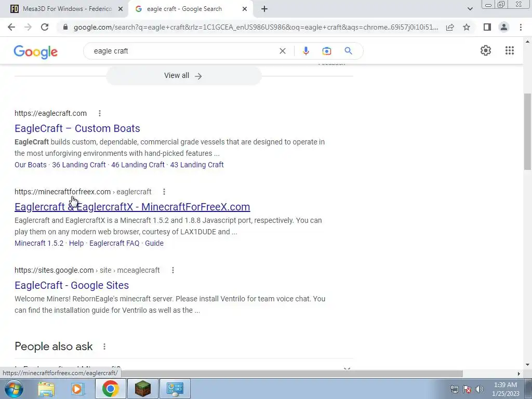Open tab search dropdown arrow
Viewport: 532px width, 399px height.
470,9
